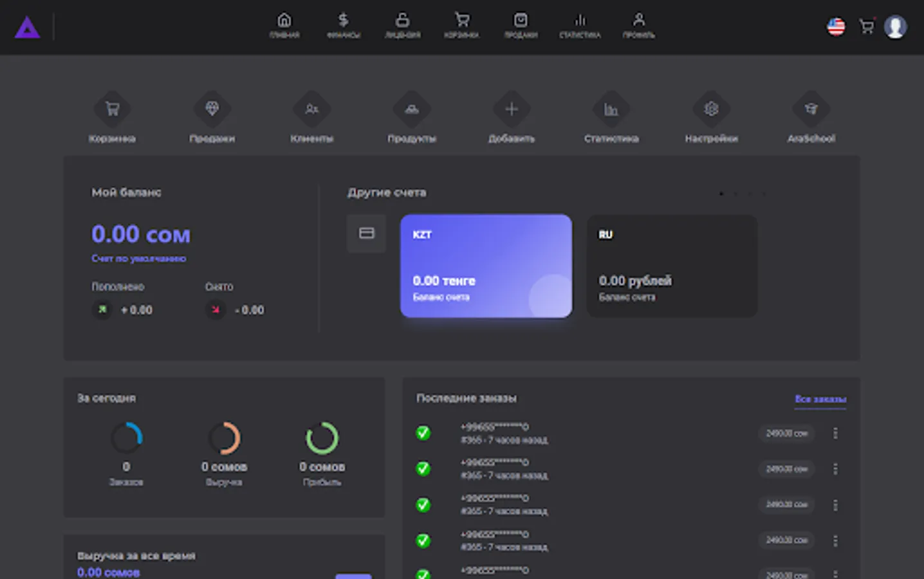Open the Клиенты shortcut icon
This screenshot has width=924, height=579.
(x=312, y=109)
